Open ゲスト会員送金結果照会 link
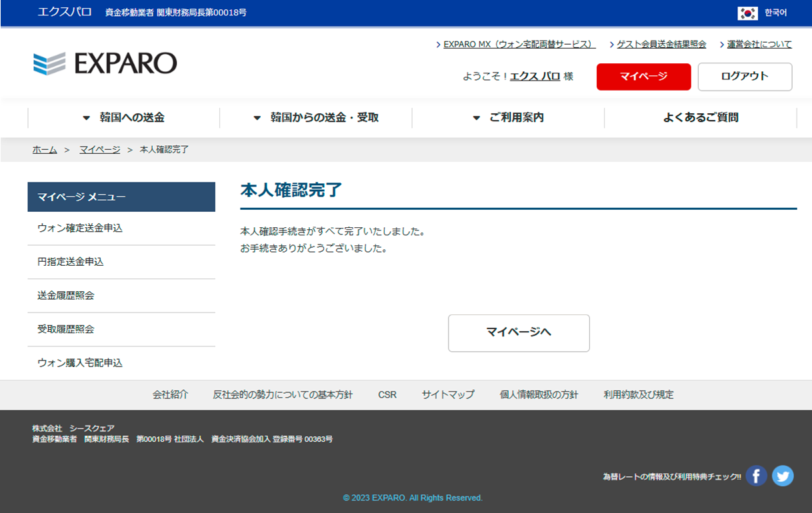 pyautogui.click(x=661, y=45)
